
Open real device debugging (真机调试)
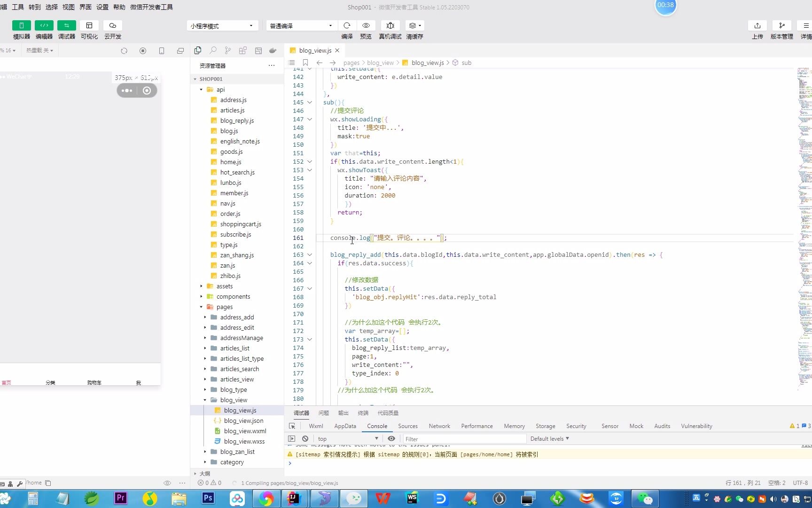click(390, 26)
